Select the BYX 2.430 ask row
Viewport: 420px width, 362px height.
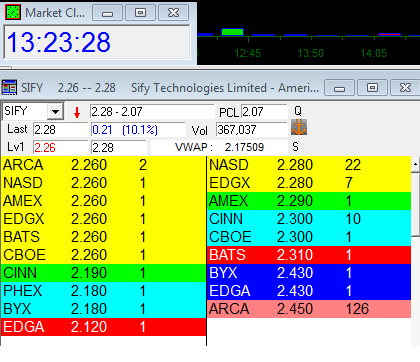(309, 273)
